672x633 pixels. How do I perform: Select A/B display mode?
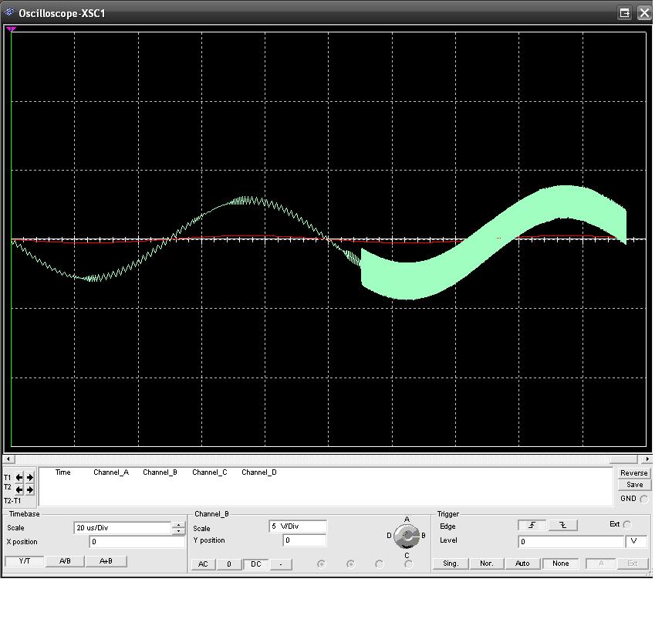(x=65, y=561)
